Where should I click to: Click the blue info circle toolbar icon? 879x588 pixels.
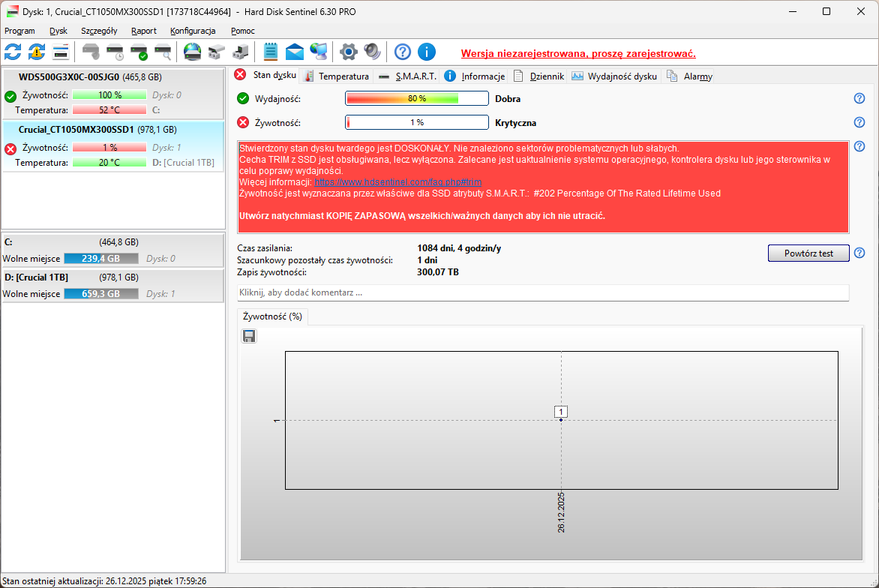(427, 52)
